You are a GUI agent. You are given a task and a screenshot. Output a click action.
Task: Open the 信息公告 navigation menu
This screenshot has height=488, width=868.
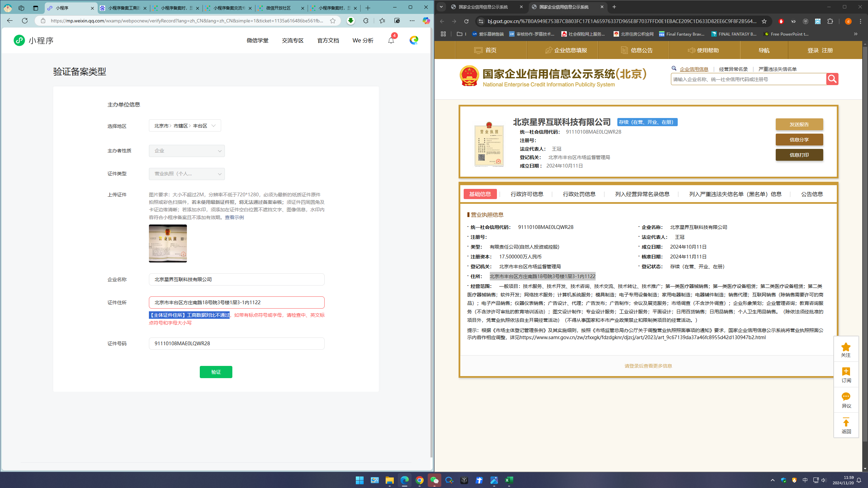click(x=637, y=50)
